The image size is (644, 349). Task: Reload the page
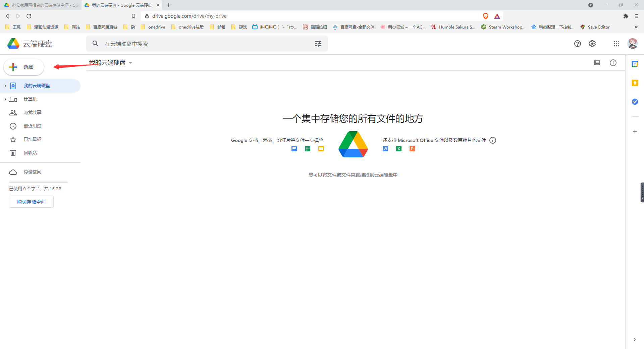[x=29, y=16]
